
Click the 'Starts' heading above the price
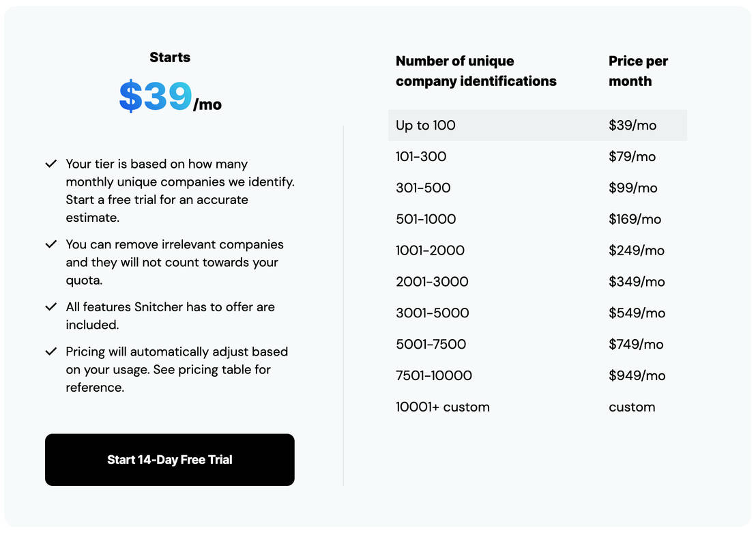169,57
